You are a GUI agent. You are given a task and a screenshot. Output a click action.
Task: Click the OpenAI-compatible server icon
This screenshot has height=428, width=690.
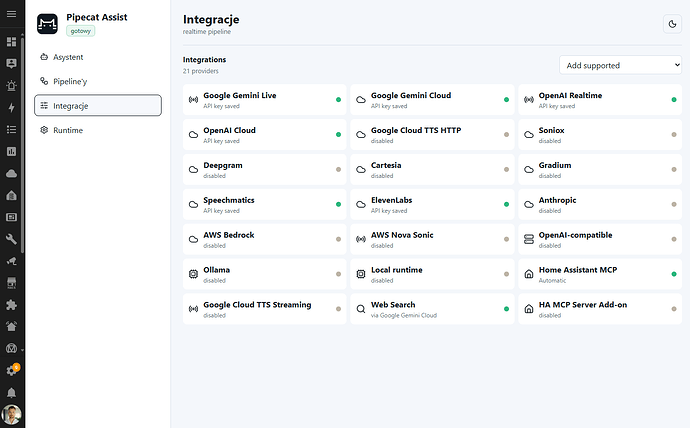pyautogui.click(x=529, y=239)
